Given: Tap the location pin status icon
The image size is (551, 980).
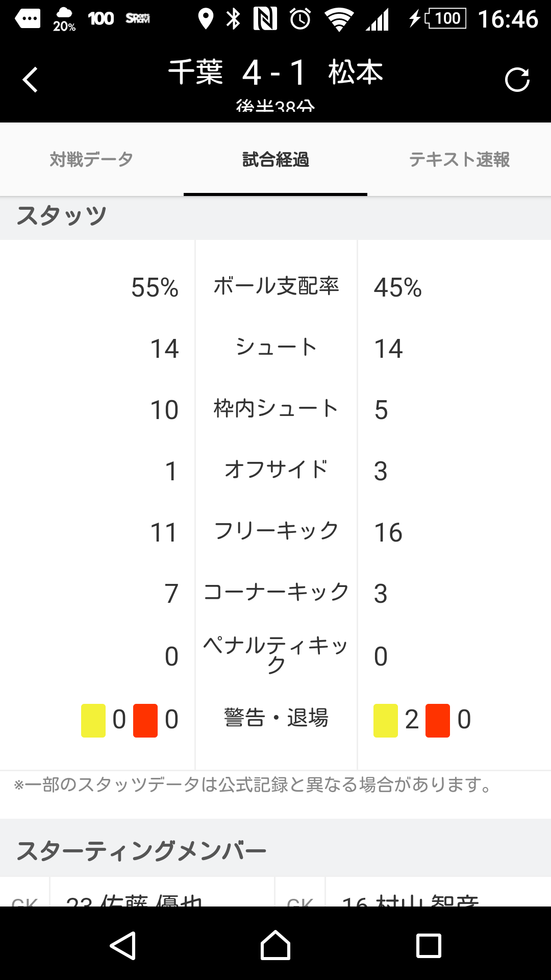Looking at the screenshot, I should point(206,19).
